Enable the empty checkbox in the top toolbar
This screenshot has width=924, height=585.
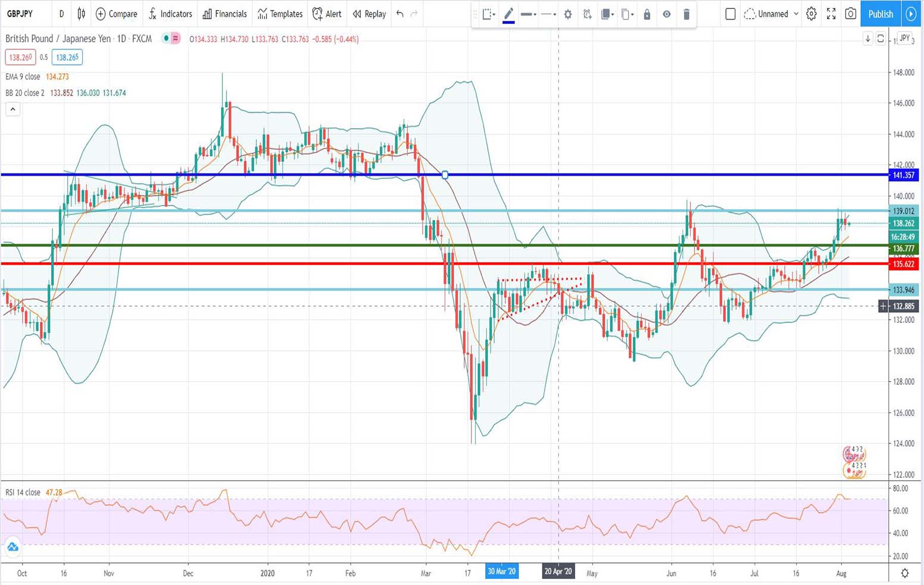click(730, 14)
